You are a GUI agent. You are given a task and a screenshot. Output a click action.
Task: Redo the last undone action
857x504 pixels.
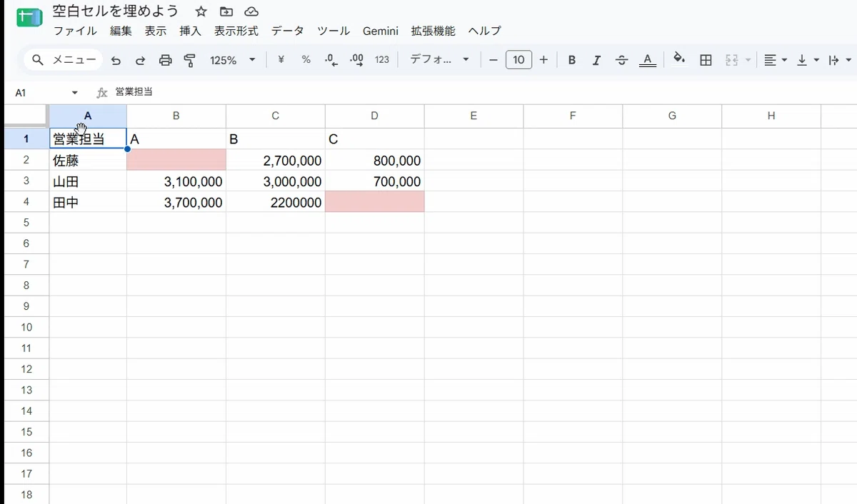(x=140, y=60)
